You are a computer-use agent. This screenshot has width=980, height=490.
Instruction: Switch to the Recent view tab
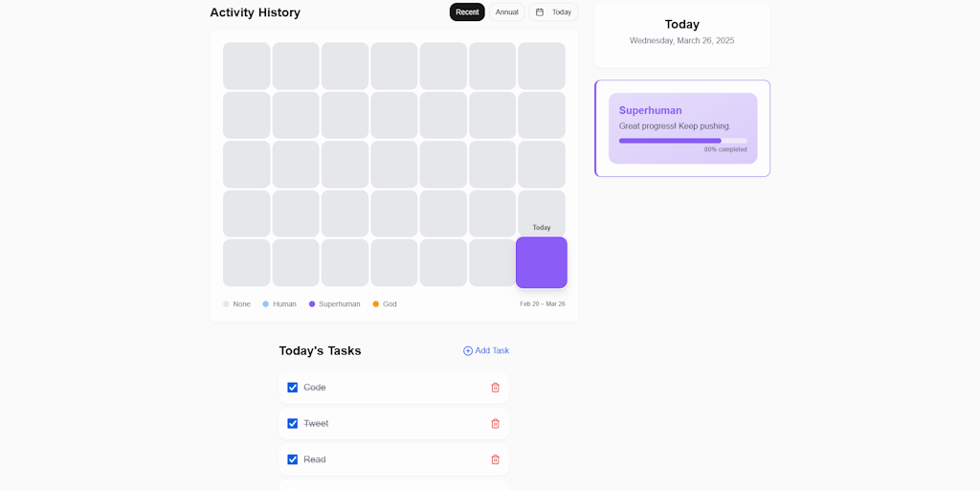pos(467,11)
